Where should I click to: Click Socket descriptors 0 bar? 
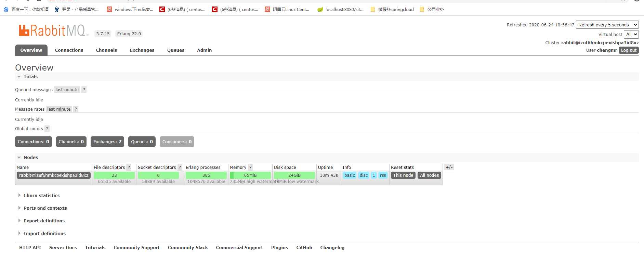pos(158,175)
